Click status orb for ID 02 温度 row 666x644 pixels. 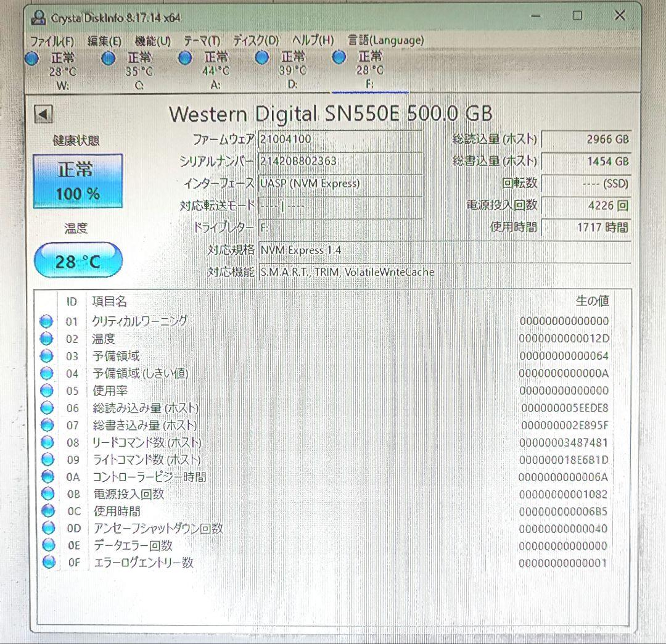pyautogui.click(x=46, y=339)
